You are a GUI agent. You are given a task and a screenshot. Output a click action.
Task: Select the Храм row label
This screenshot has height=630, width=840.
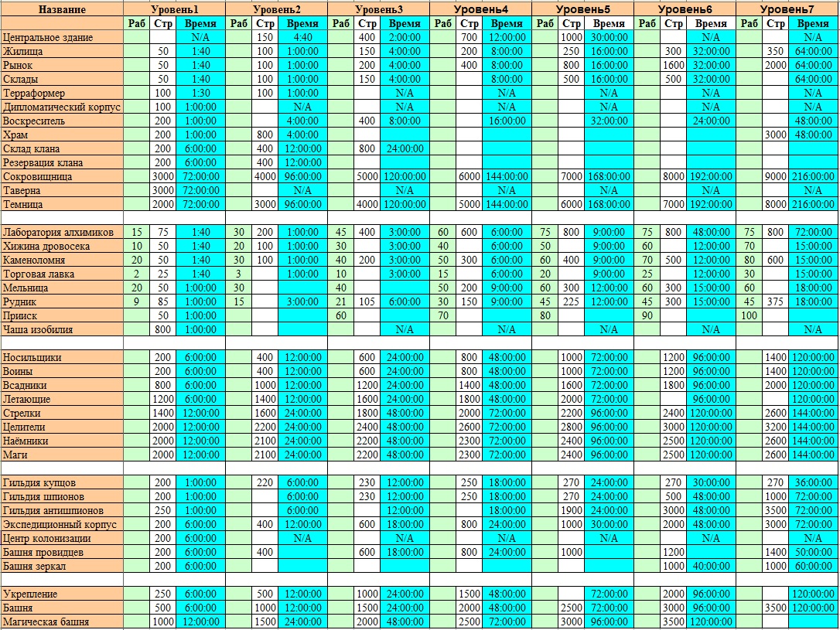point(62,135)
